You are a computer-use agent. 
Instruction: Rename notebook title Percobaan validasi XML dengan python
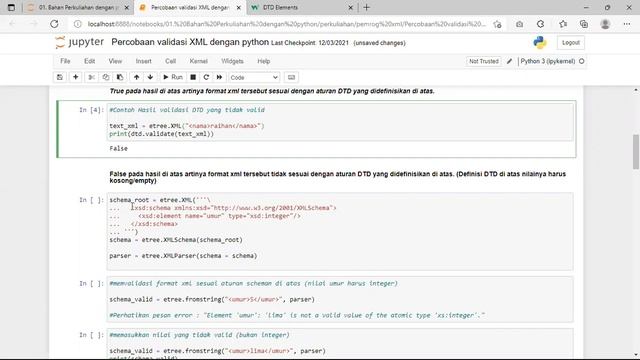pyautogui.click(x=190, y=42)
